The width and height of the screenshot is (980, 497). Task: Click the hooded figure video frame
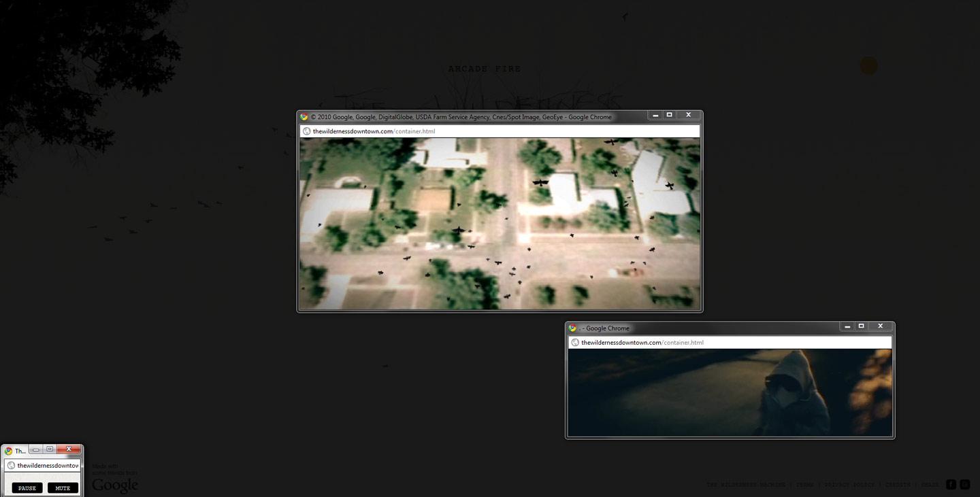pos(730,392)
